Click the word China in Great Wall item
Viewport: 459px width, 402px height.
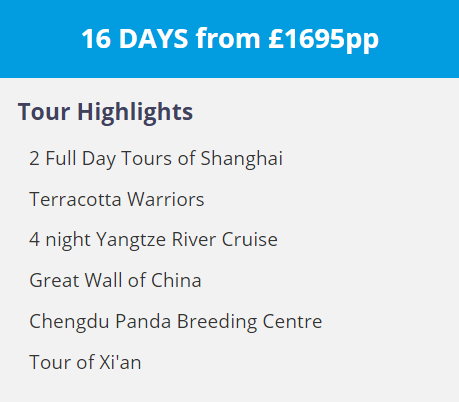[x=176, y=280]
